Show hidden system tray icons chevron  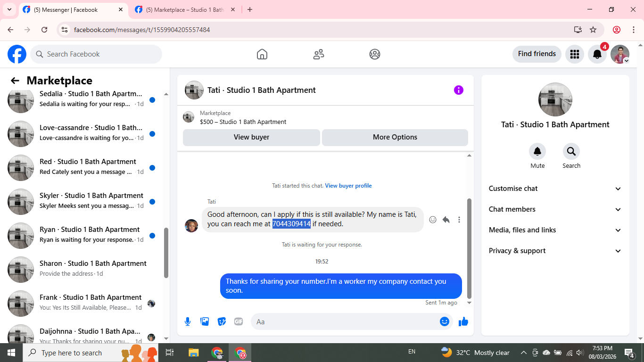[523, 353]
